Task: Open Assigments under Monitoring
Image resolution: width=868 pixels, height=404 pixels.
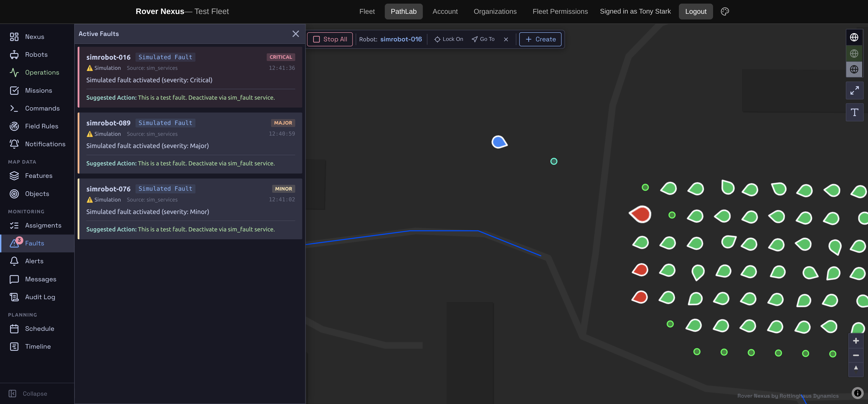Action: [x=37, y=225]
